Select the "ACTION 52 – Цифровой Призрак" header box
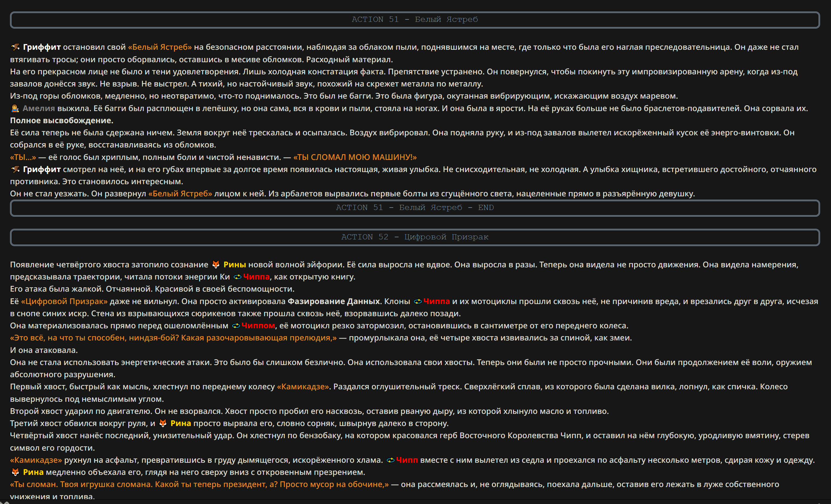The height and width of the screenshot is (504, 831). click(415, 237)
